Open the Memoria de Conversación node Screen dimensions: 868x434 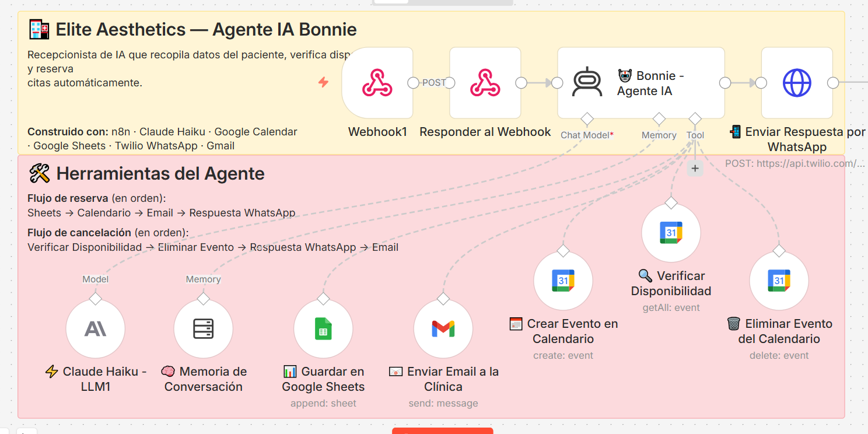(204, 329)
